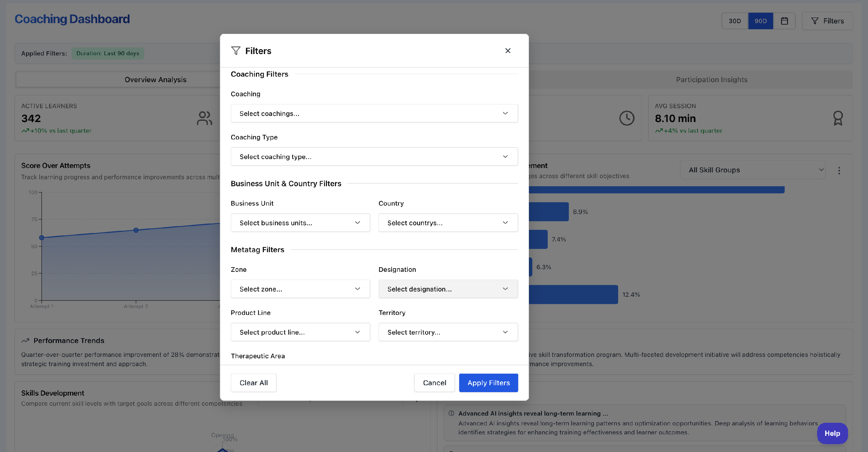
Task: Switch to Overview Analysis tab
Action: (x=155, y=80)
